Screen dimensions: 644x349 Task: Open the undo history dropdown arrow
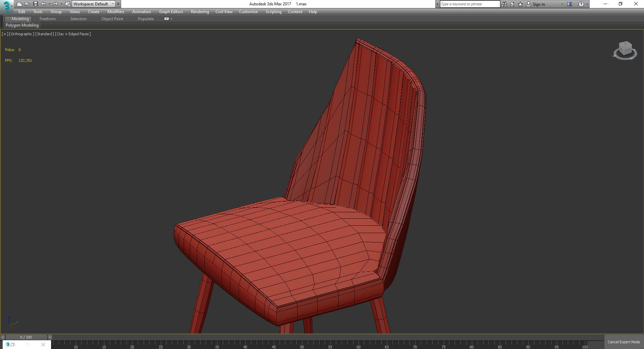click(x=49, y=4)
